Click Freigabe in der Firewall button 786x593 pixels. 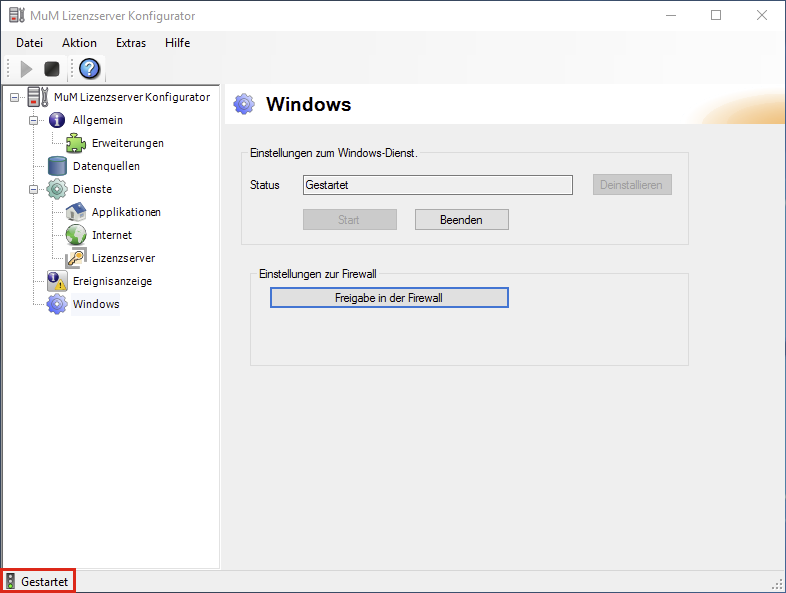pos(389,298)
